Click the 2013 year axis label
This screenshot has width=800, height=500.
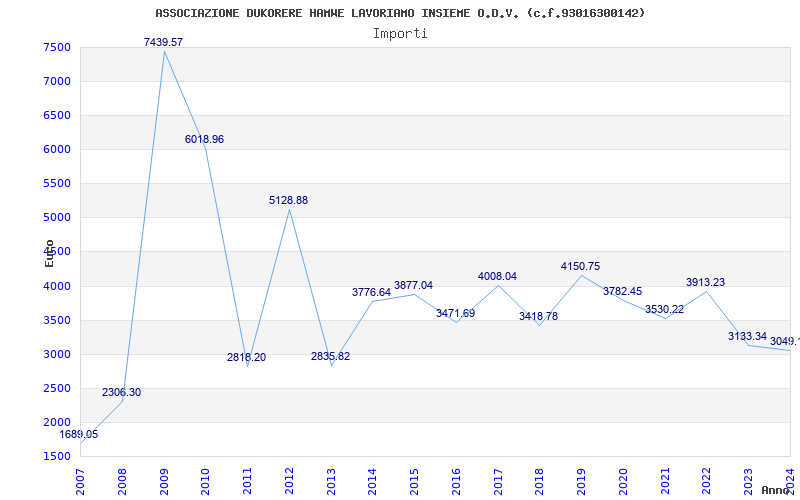click(331, 482)
